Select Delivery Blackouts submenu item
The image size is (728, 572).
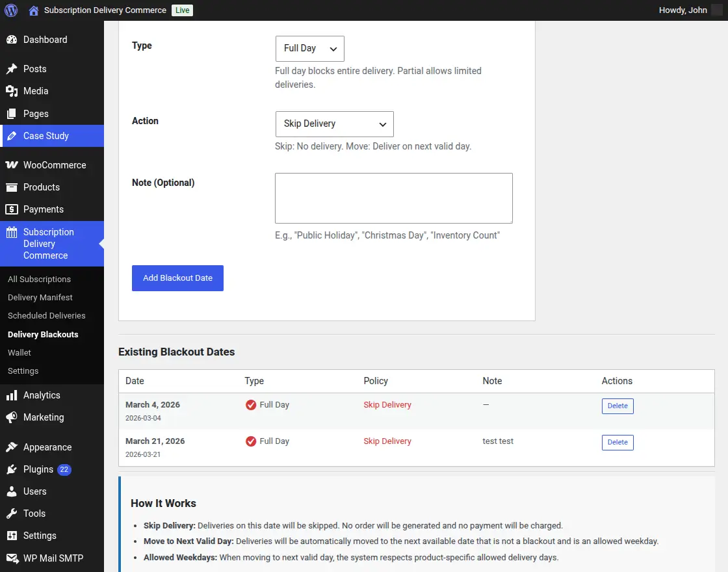pos(43,334)
